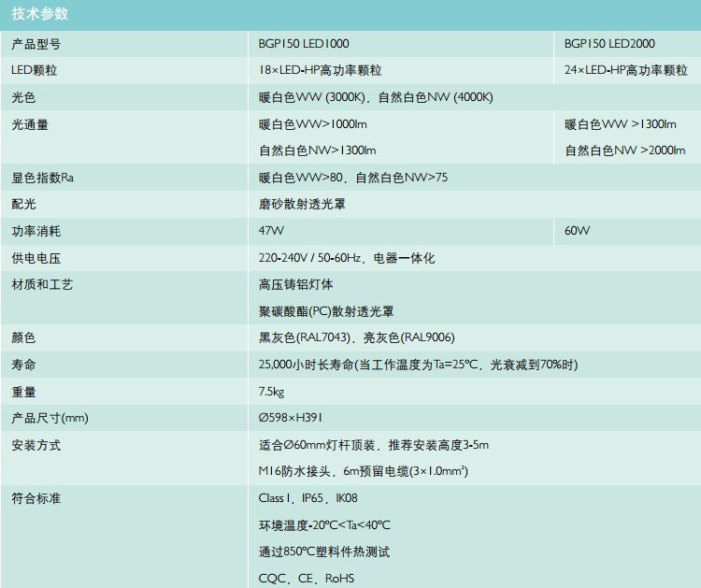Click the 24×LED-HP高功率颗粒 text
This screenshot has width=701, height=588.
click(625, 70)
